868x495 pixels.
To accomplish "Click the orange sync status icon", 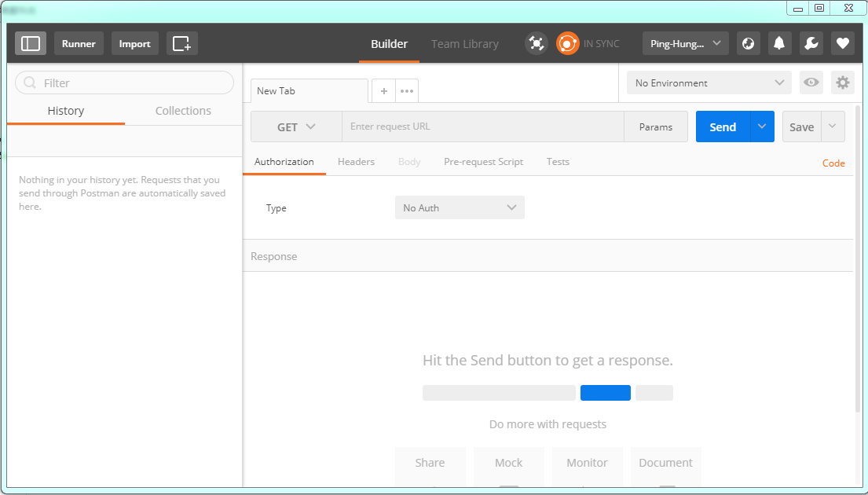I will click(567, 43).
